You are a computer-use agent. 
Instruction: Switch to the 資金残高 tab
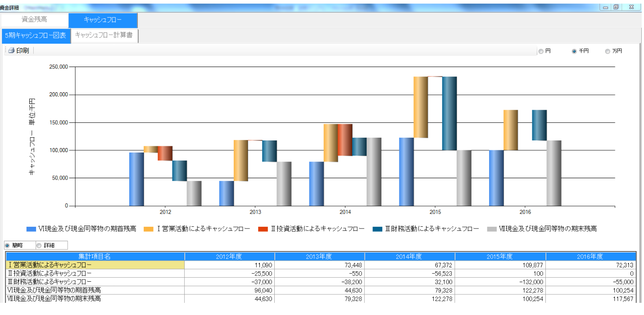tap(34, 20)
